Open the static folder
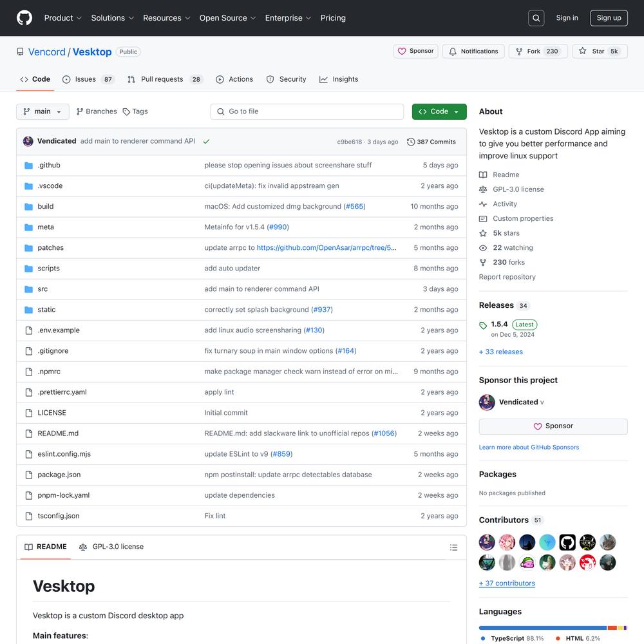 (x=46, y=309)
